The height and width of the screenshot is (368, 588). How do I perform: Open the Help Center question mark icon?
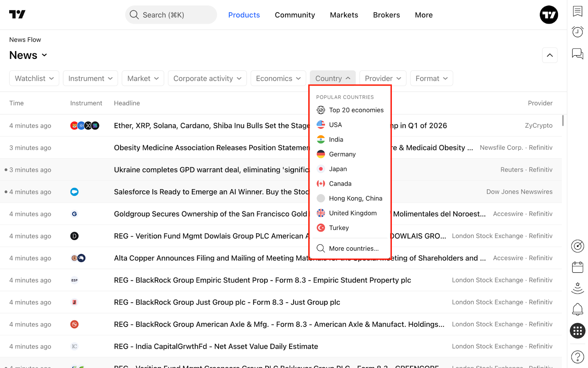[578, 357]
